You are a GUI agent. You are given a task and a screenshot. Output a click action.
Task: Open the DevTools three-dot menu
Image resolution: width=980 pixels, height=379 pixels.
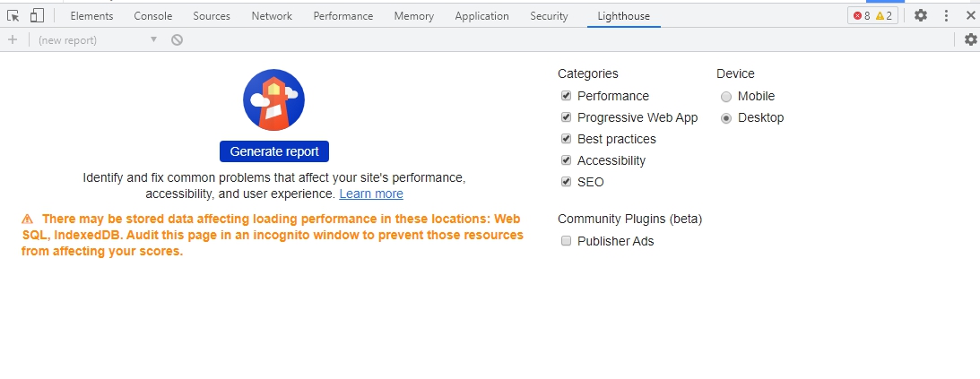(x=946, y=16)
